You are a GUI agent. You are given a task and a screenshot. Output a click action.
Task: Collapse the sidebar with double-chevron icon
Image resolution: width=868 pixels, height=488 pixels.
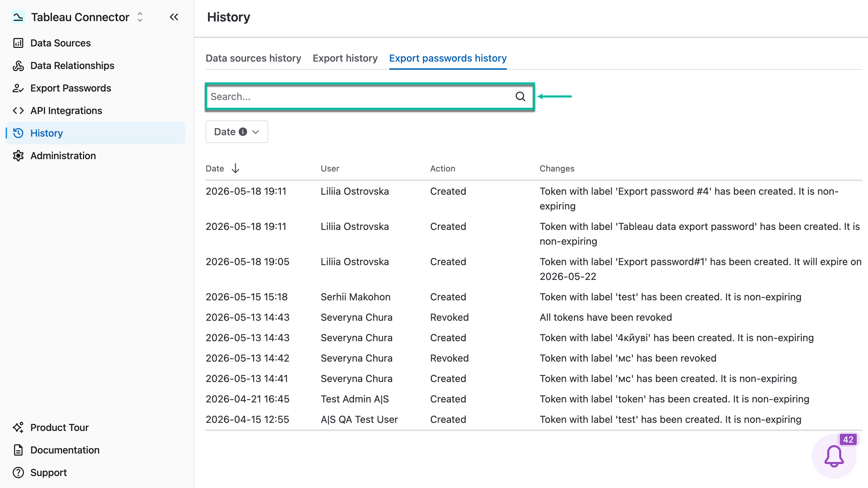pyautogui.click(x=174, y=17)
